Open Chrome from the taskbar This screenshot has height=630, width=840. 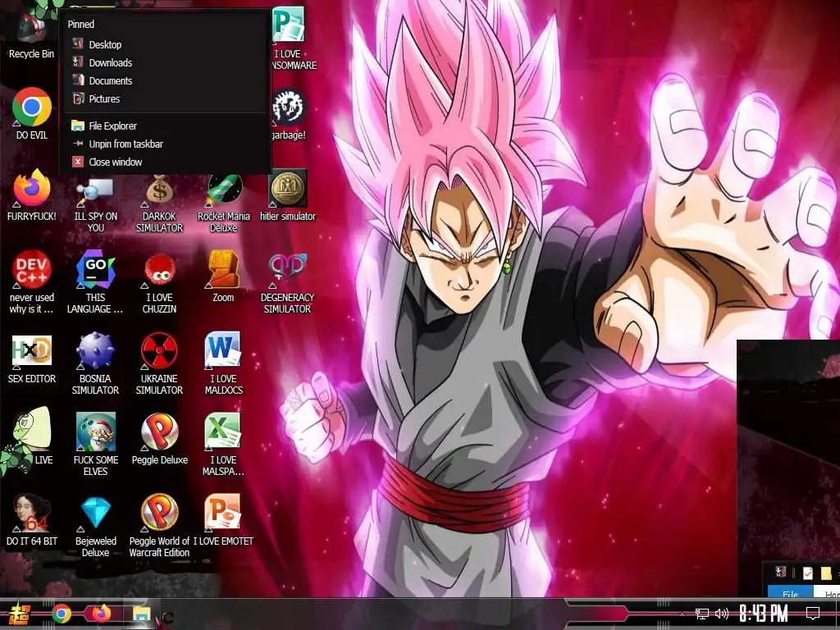pos(62,614)
